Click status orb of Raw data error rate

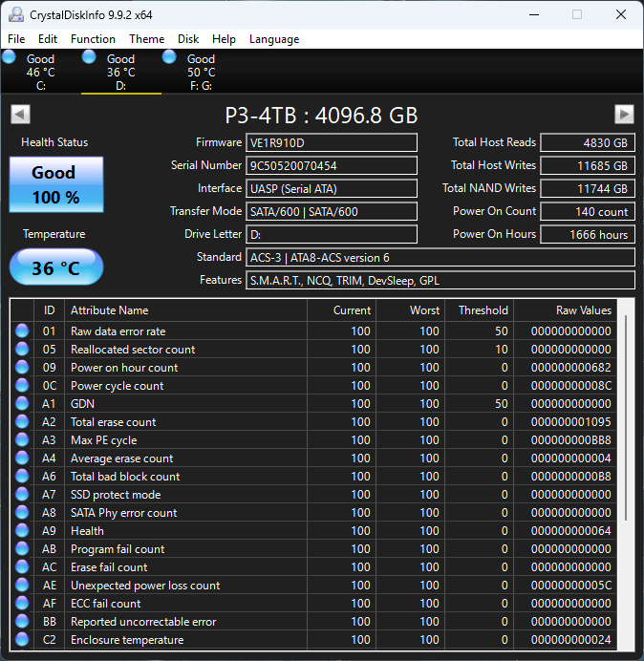pyautogui.click(x=22, y=330)
